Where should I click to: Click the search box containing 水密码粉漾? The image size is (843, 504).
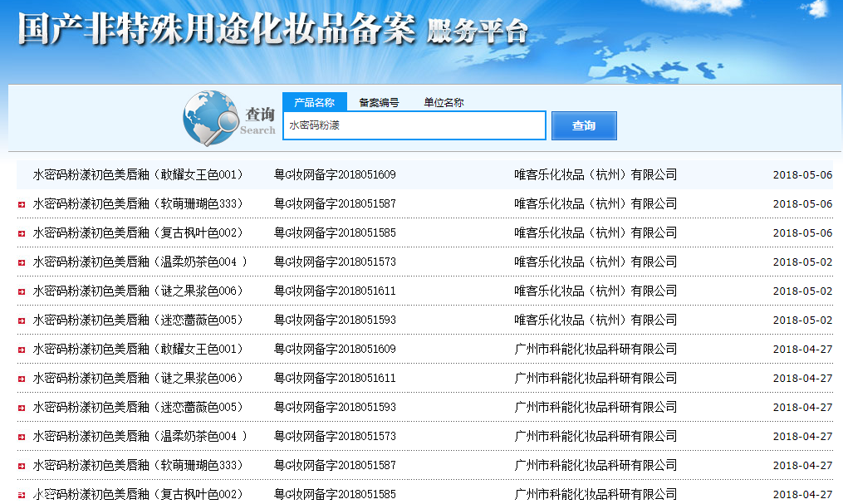click(x=414, y=126)
